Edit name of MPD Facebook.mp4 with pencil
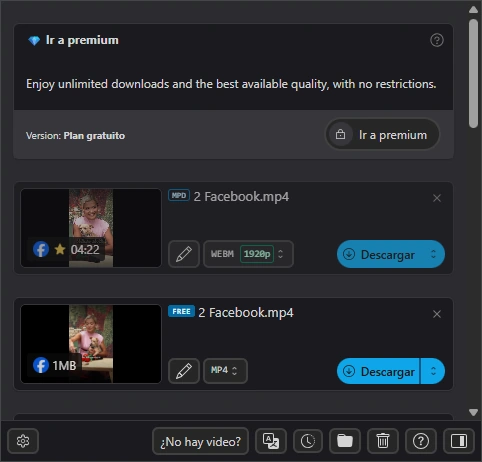 click(x=184, y=254)
